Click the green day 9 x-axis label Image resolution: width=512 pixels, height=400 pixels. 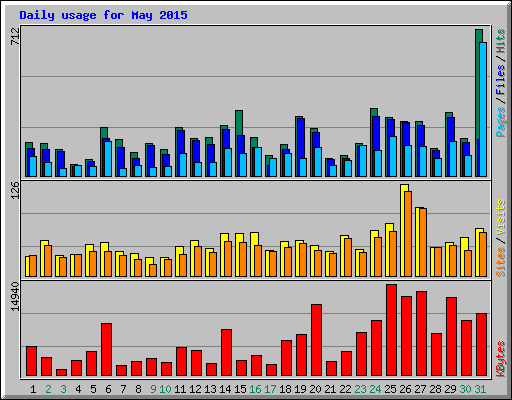click(153, 389)
